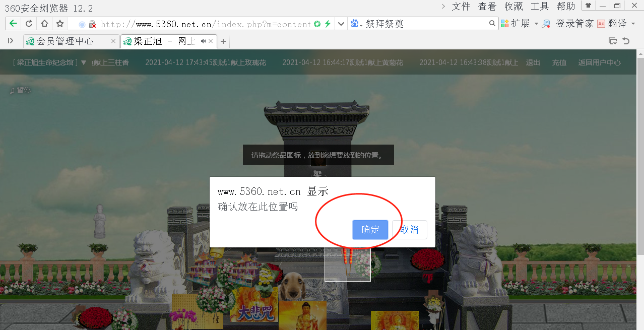Expand the address bar history dropdown
Viewport: 644px width, 330px height.
point(341,24)
